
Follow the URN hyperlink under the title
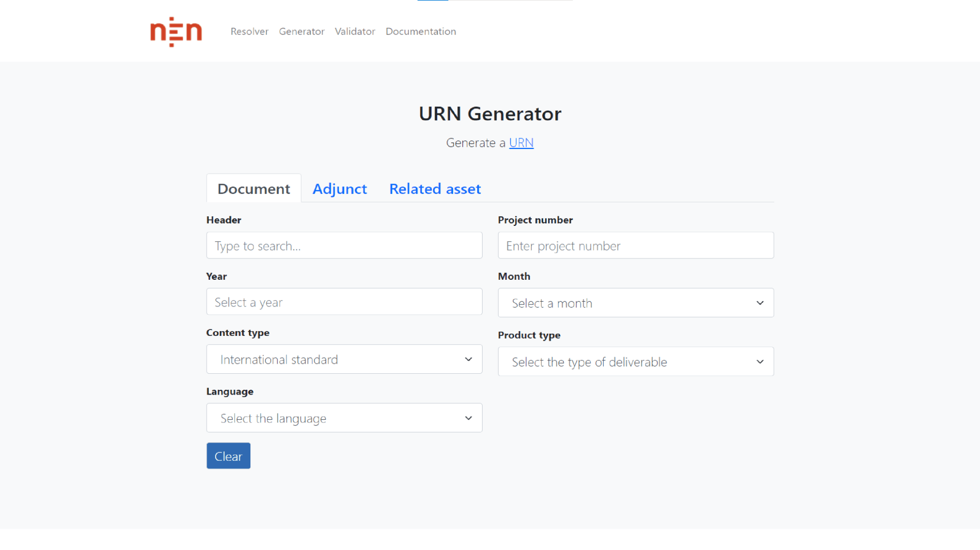coord(521,143)
